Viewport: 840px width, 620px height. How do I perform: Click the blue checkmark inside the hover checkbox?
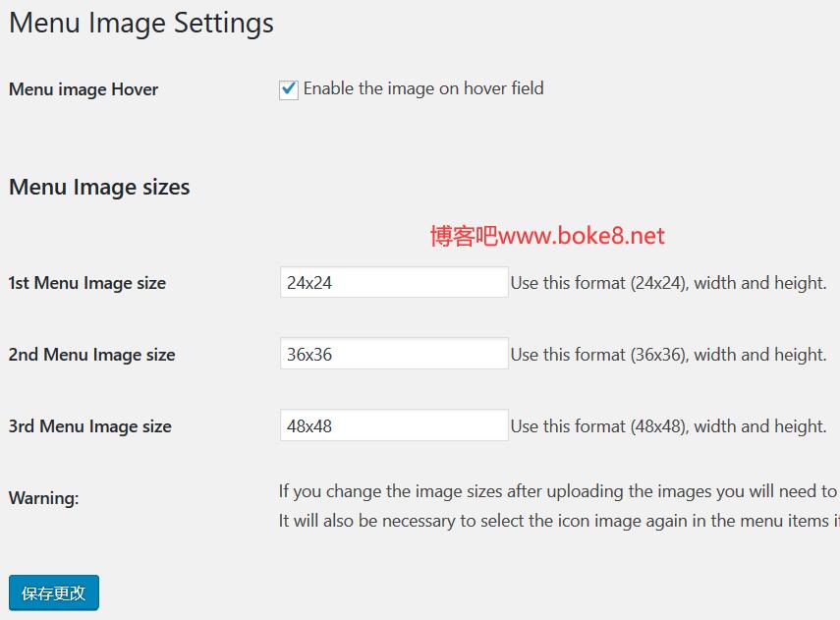(x=289, y=89)
